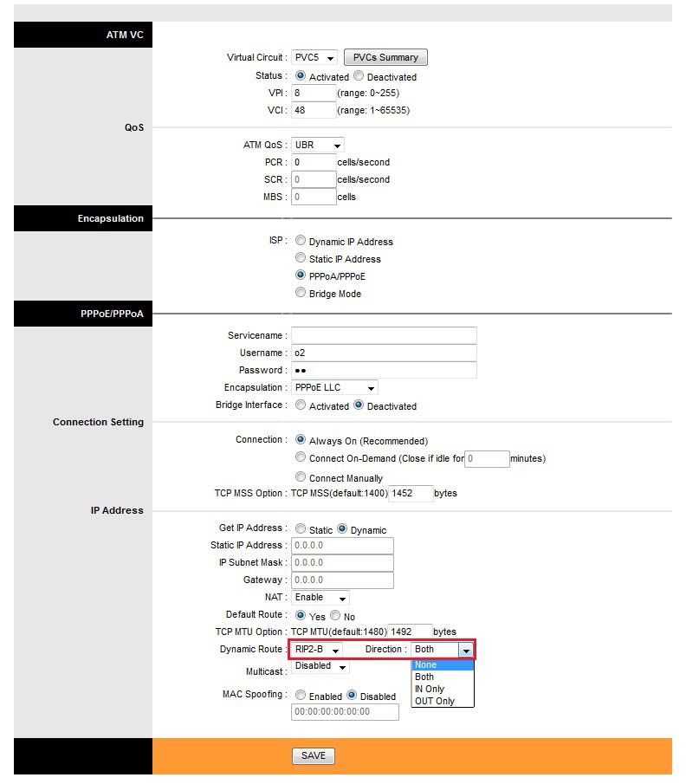
Task: Choose OUT Only in Direction list
Action: (443, 701)
